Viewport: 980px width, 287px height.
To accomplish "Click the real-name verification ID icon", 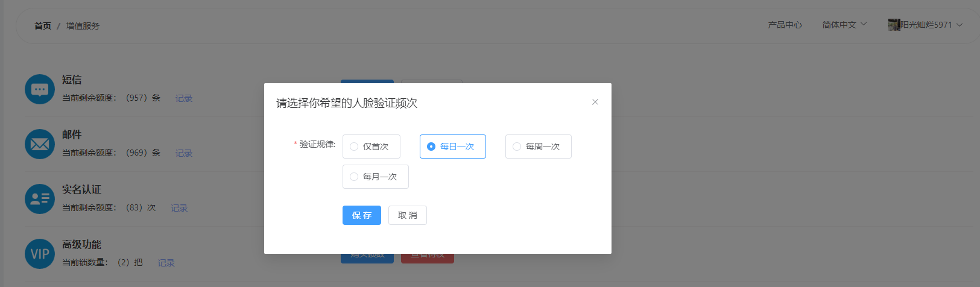I will (40, 199).
